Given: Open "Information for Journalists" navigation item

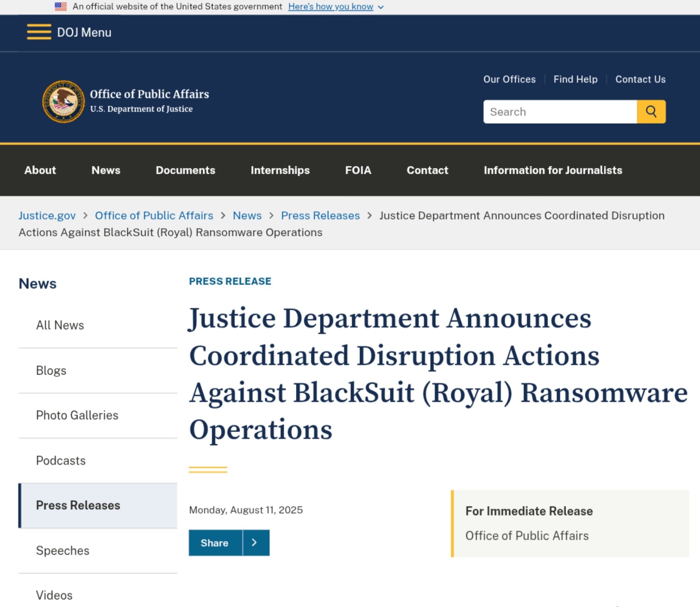Looking at the screenshot, I should (x=553, y=170).
